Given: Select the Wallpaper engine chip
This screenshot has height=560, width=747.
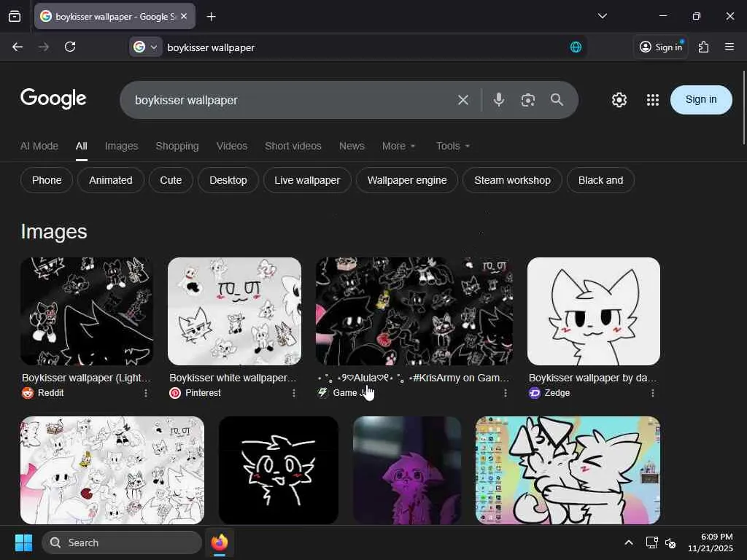Looking at the screenshot, I should tap(407, 181).
